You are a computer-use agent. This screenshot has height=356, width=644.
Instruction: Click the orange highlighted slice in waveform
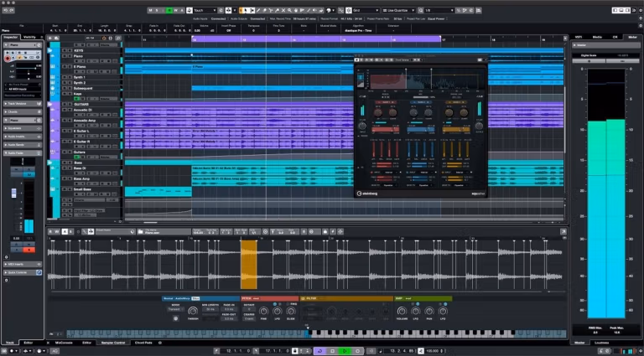(x=248, y=265)
